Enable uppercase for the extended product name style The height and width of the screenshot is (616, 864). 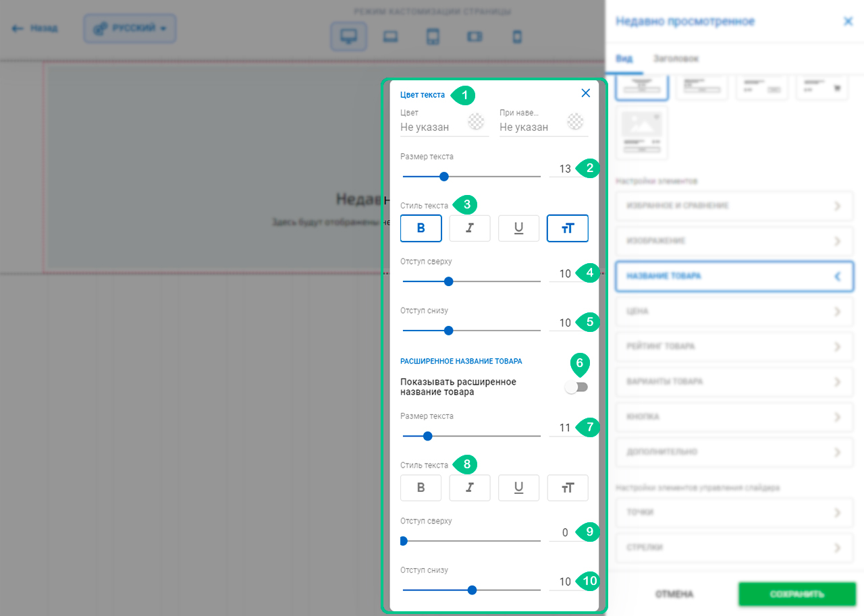(x=568, y=488)
